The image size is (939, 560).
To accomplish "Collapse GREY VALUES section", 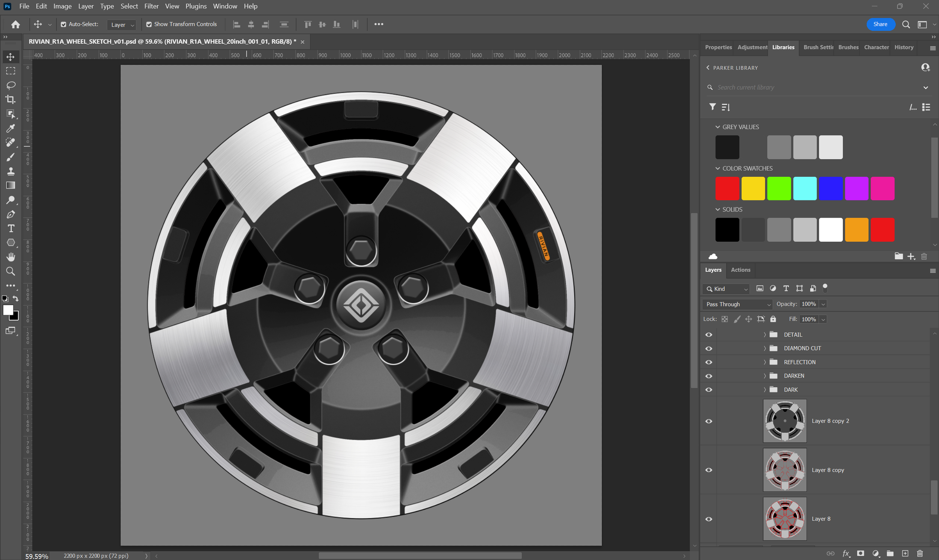I will (x=717, y=127).
